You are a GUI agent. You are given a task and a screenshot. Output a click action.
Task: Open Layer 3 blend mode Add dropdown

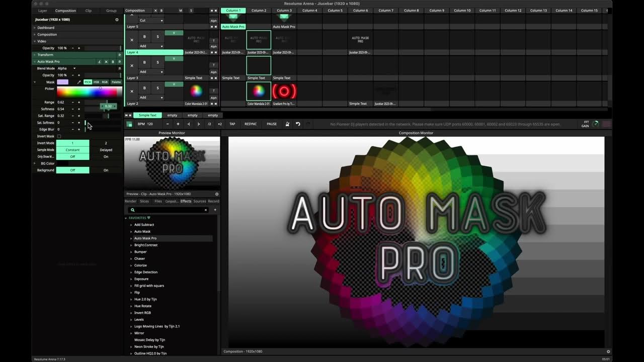coord(151,72)
